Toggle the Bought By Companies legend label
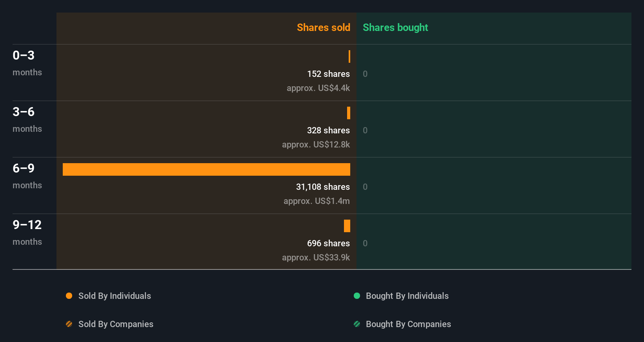The height and width of the screenshot is (342, 644). (x=408, y=324)
